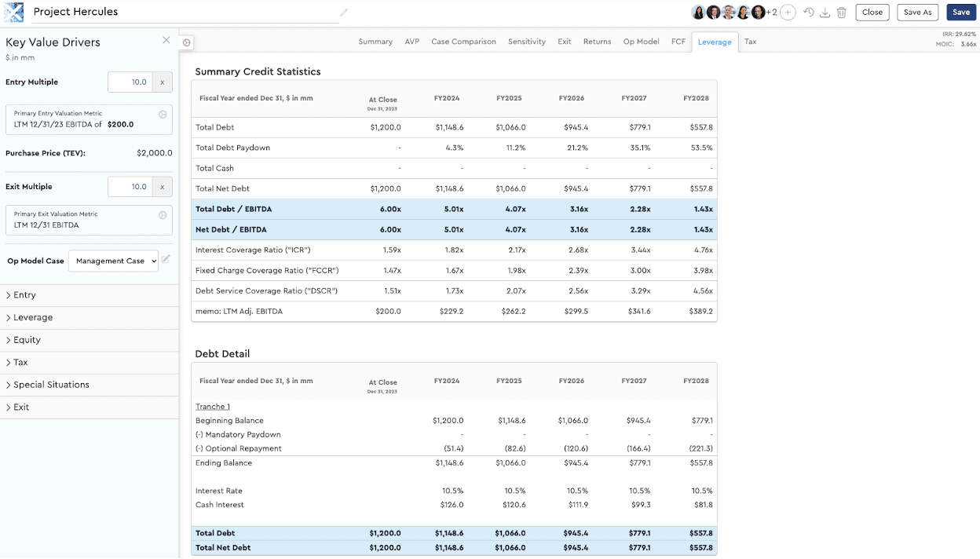Viewport: 980px width, 559px height.
Task: Open the version history icon
Action: pos(809,12)
